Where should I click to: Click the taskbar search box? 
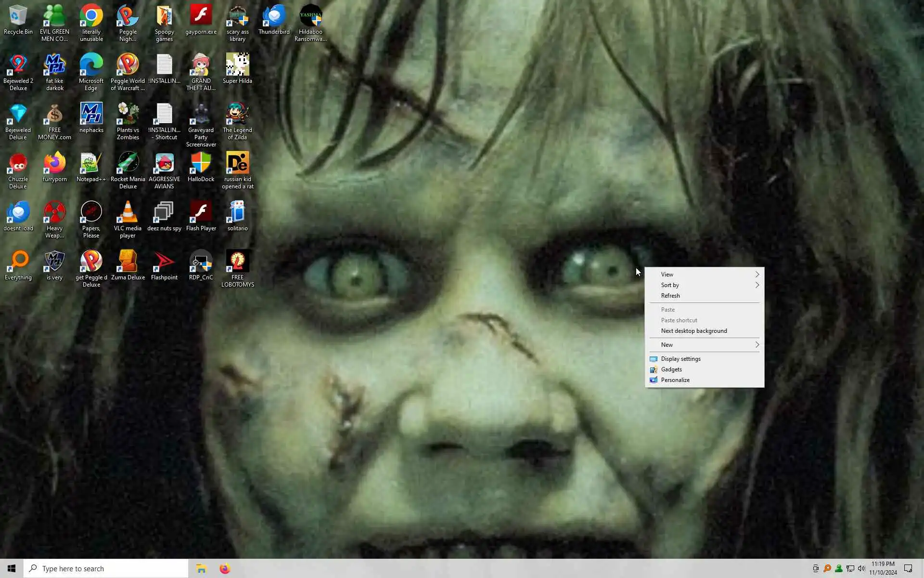(106, 568)
